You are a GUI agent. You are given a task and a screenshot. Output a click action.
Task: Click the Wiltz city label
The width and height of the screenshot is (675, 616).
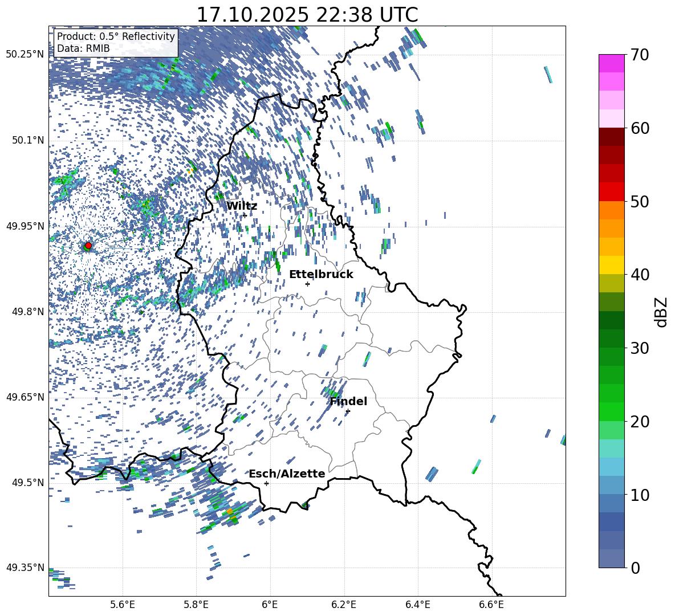pos(242,206)
